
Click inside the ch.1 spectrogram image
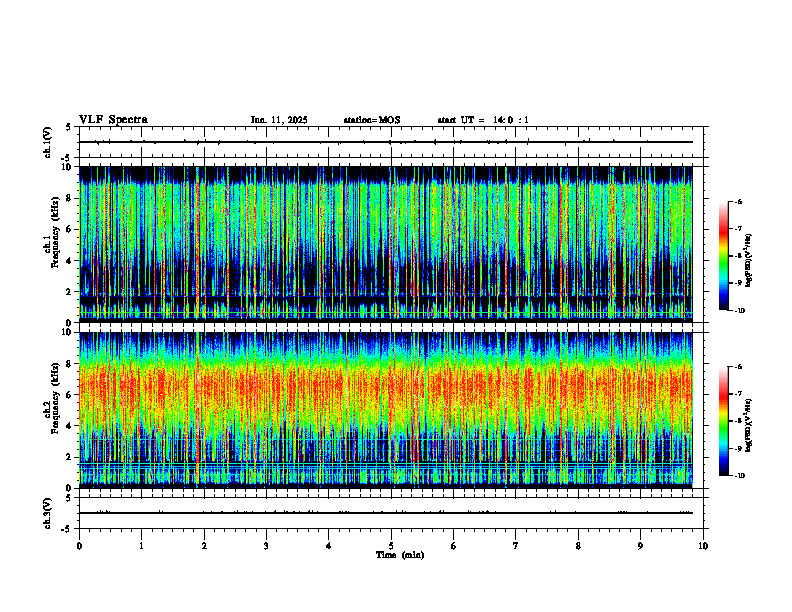(x=386, y=244)
